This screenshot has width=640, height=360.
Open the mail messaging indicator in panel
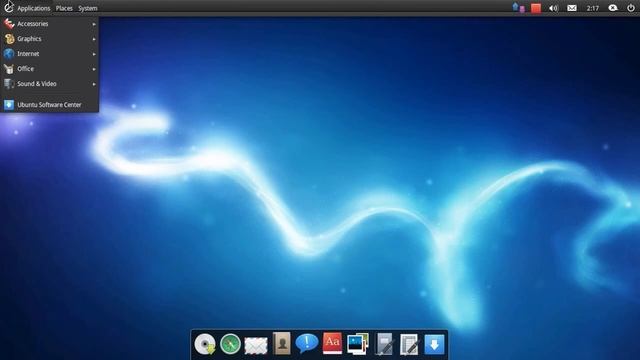(572, 8)
